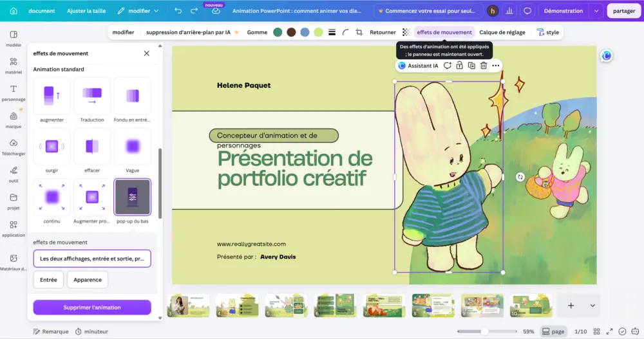Open the Télécharger sidebar panel
This screenshot has height=339, width=644.
coord(14,147)
